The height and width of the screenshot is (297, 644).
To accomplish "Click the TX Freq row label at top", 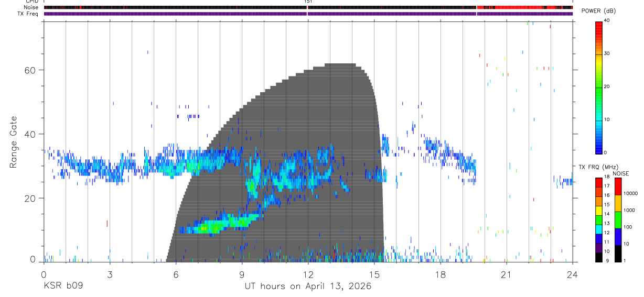I will tap(28, 14).
